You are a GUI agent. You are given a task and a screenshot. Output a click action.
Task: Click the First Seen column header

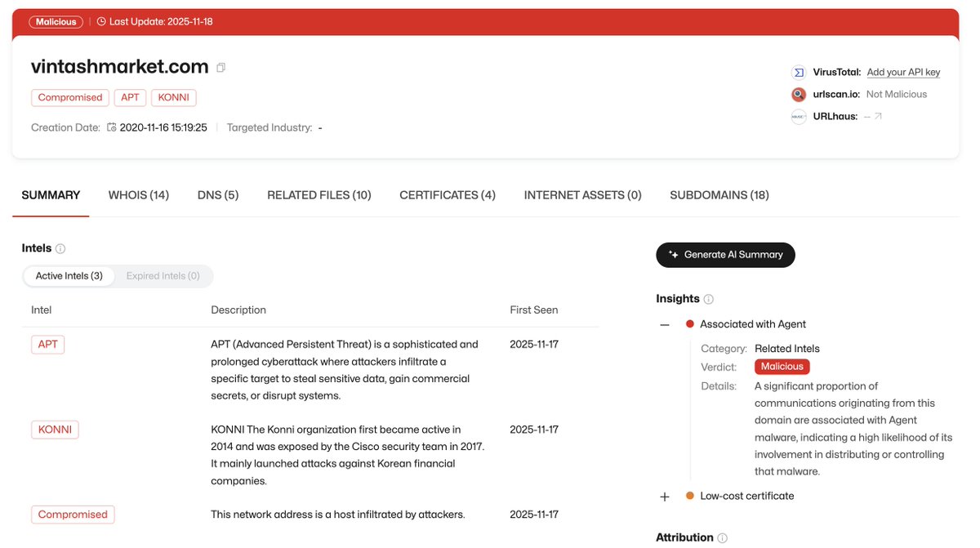[x=534, y=310]
